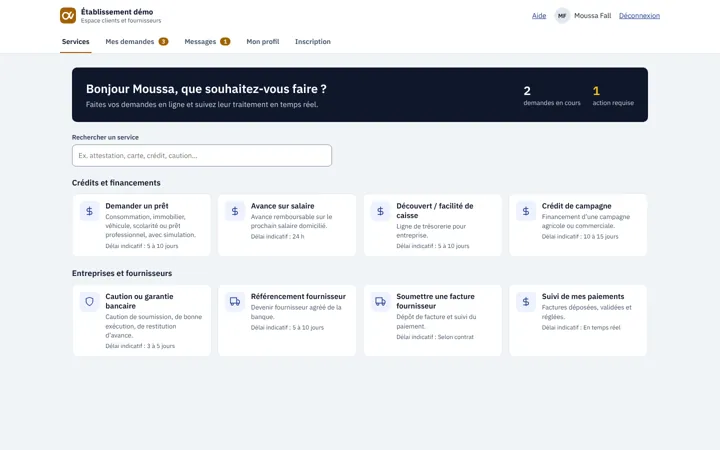
Task: Open the Mes demandes tab
Action: click(x=137, y=42)
